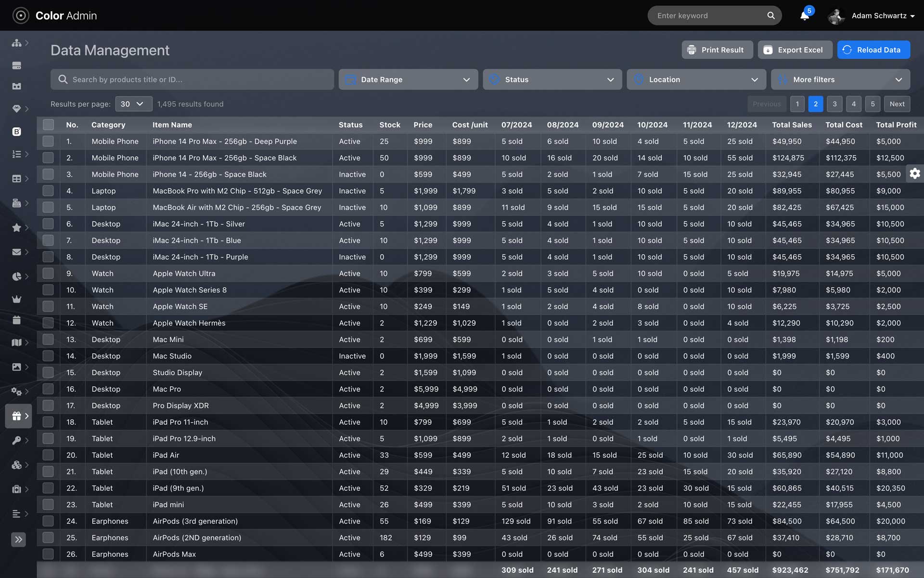Screen dimensions: 924x578
Task: Click the Bootstrap B sidebar icon
Action: 16,131
